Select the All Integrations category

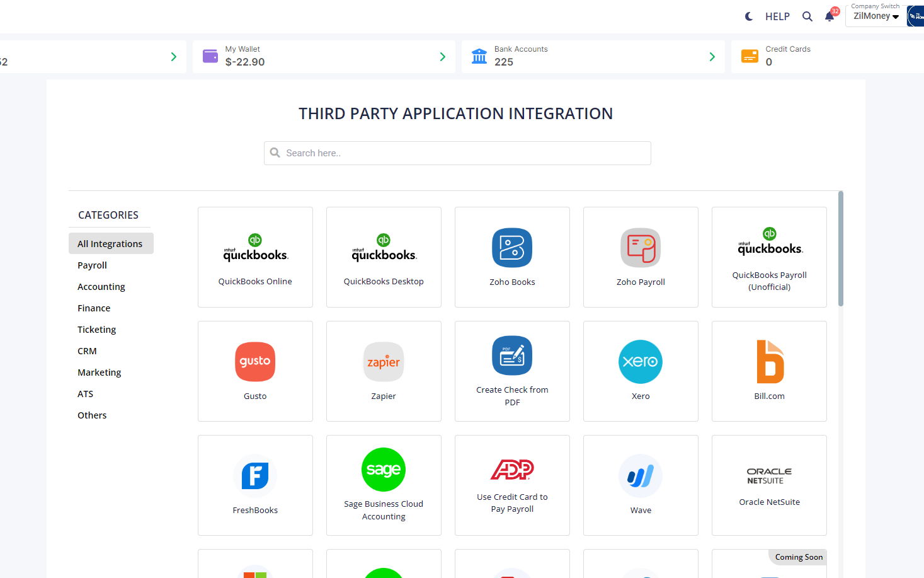point(111,243)
